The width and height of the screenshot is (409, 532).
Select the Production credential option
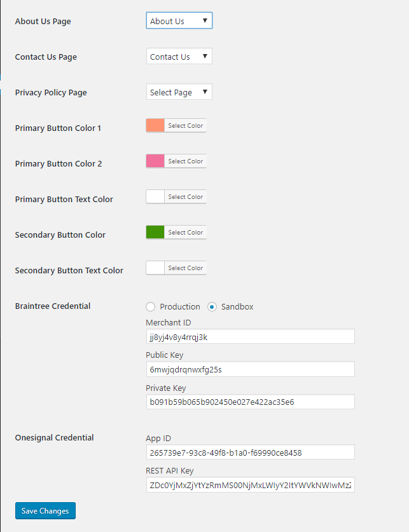[150, 307]
